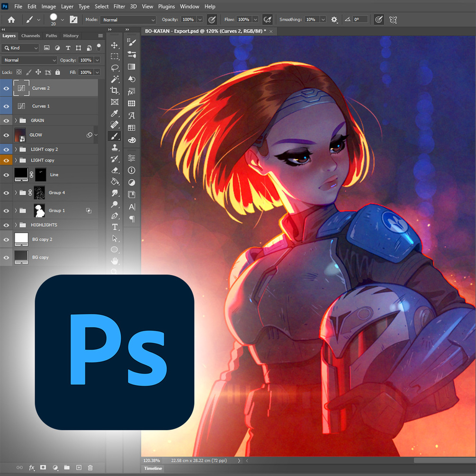Expand the GRAIN group
476x476 pixels.
[16, 120]
